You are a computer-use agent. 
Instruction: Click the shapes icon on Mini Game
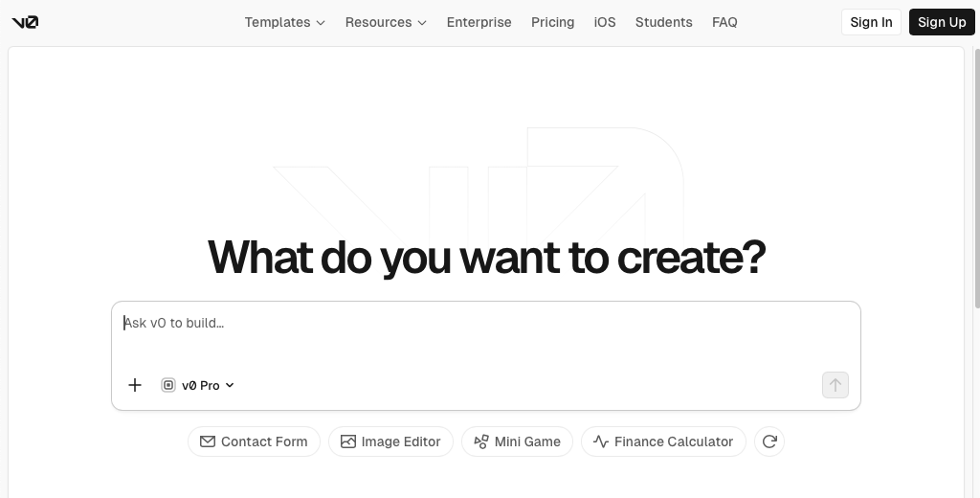(481, 441)
